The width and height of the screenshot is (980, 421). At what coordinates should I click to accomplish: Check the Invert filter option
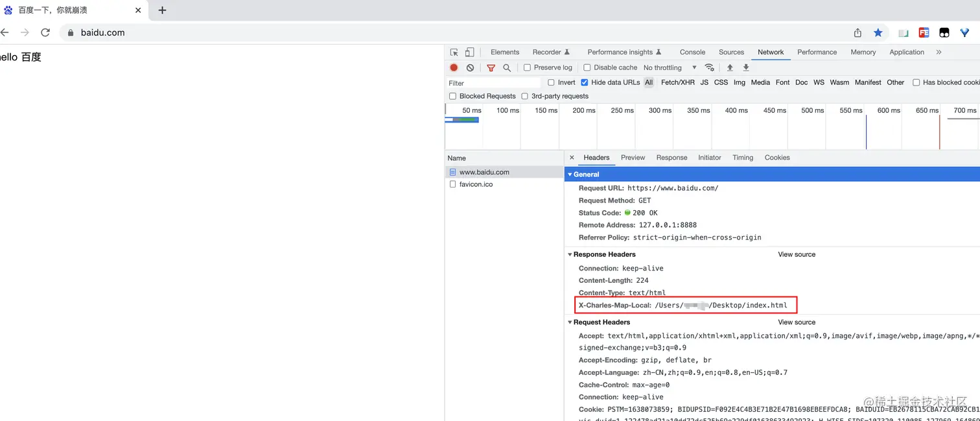[551, 82]
